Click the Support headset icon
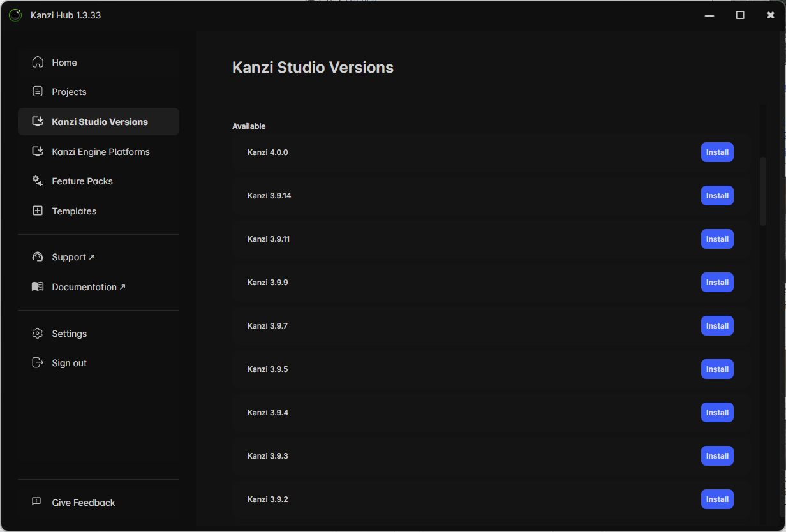 pyautogui.click(x=38, y=257)
